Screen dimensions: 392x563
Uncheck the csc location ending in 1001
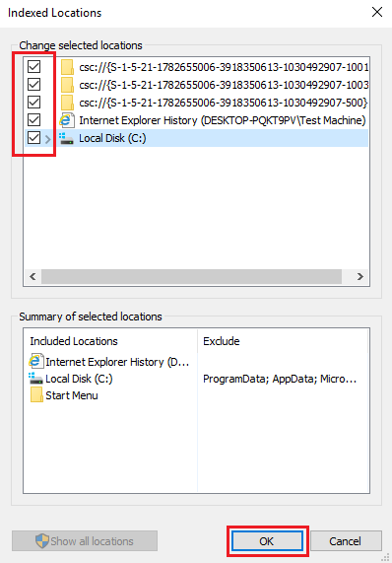(34, 66)
